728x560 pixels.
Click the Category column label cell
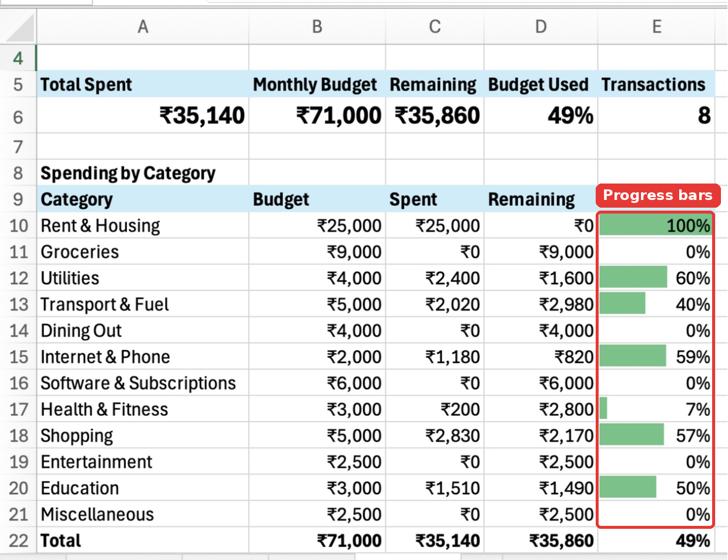point(143,199)
